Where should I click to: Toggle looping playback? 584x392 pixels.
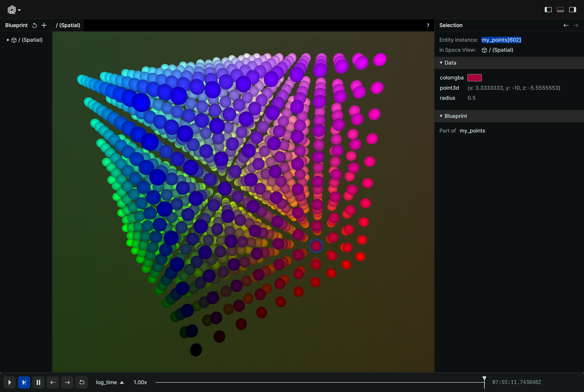tap(82, 382)
